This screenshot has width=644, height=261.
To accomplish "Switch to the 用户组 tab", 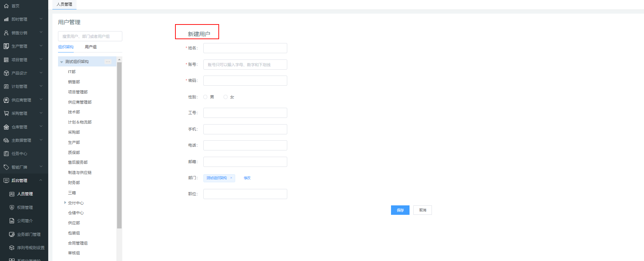I will 91,47.
